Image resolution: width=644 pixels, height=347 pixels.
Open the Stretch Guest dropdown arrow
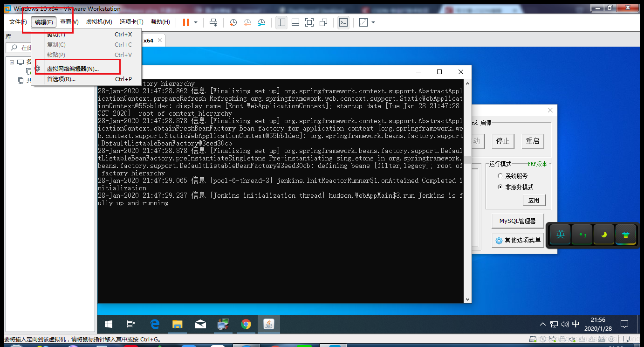coord(373,22)
